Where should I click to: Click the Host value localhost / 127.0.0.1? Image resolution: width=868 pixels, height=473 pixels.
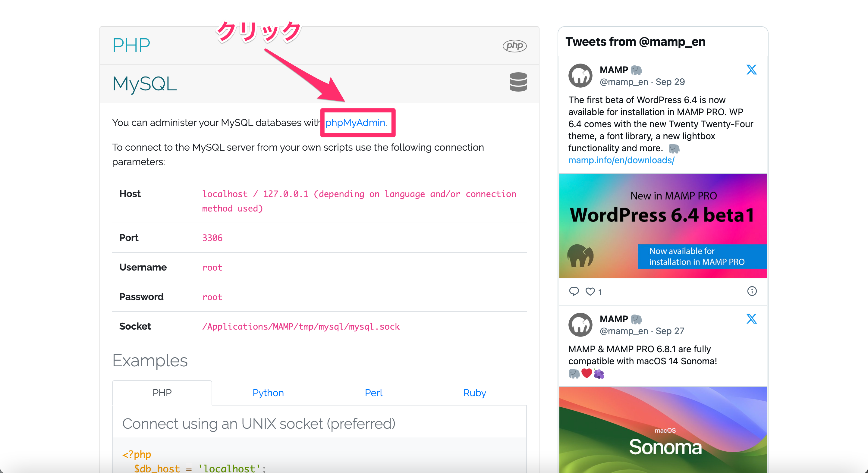359,201
